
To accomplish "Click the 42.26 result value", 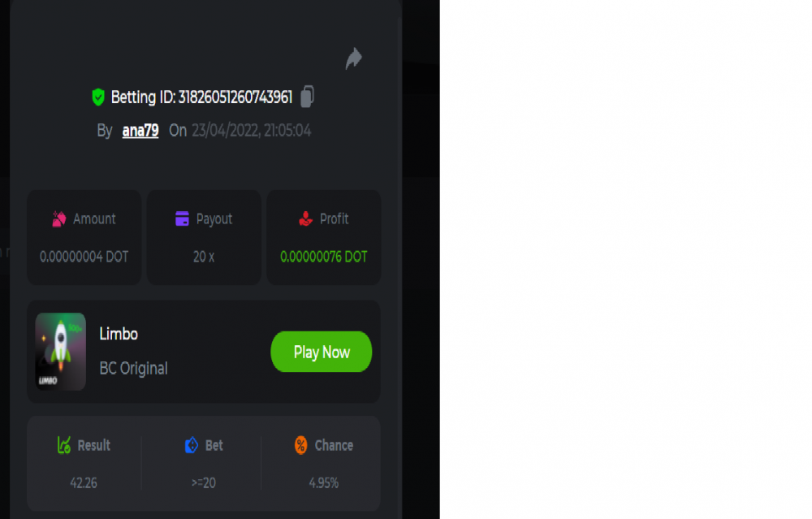I will coord(84,482).
